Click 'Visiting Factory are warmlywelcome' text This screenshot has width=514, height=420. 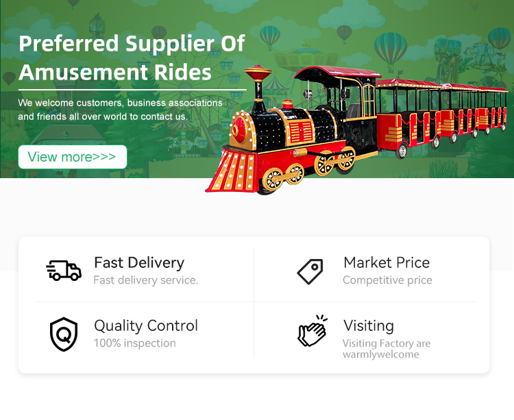(387, 349)
